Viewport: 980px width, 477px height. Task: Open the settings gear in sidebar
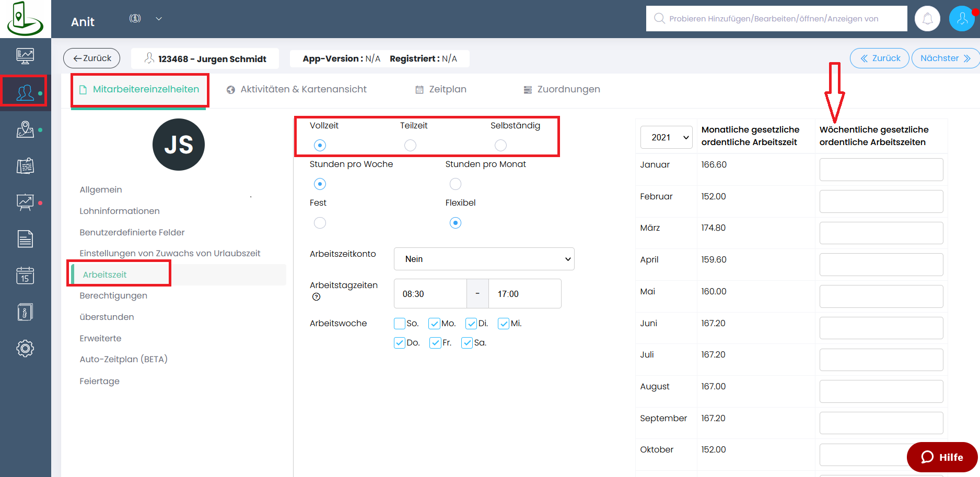click(x=25, y=348)
